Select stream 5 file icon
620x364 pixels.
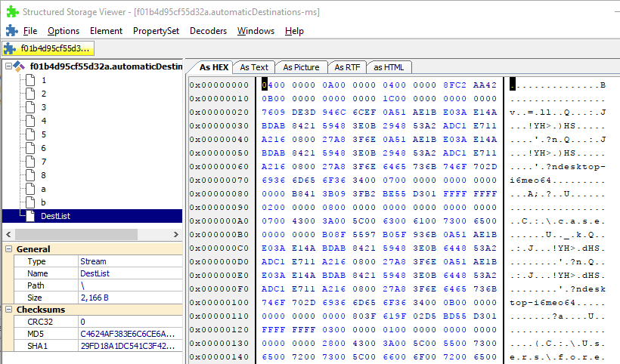click(x=30, y=134)
